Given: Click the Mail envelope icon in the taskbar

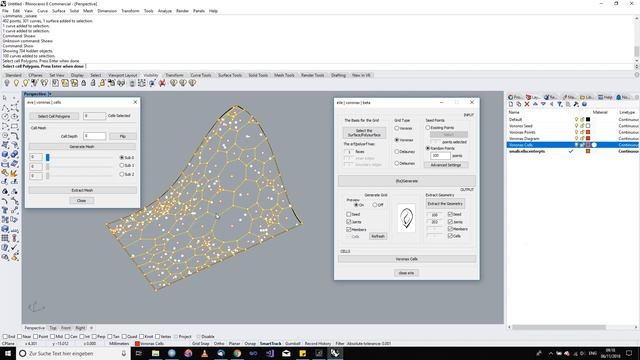Looking at the screenshot, I should point(286,353).
